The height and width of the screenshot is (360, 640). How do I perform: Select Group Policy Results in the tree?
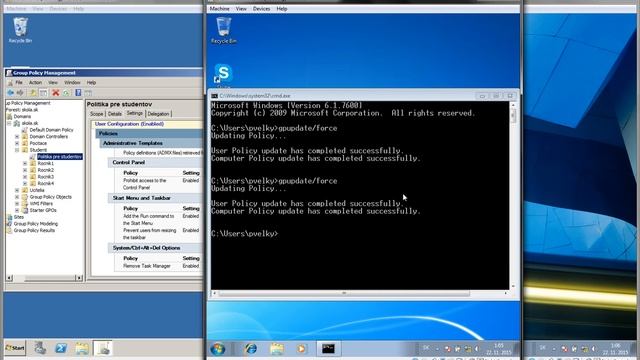(x=34, y=230)
